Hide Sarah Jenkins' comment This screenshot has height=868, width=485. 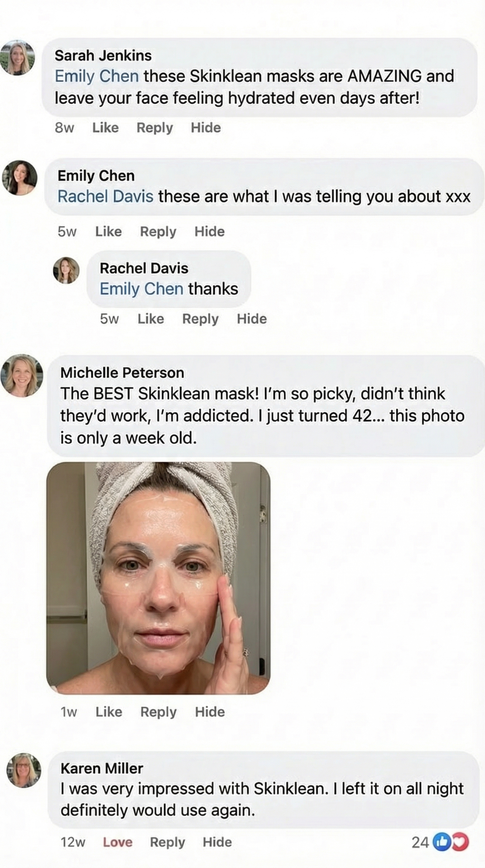(206, 128)
